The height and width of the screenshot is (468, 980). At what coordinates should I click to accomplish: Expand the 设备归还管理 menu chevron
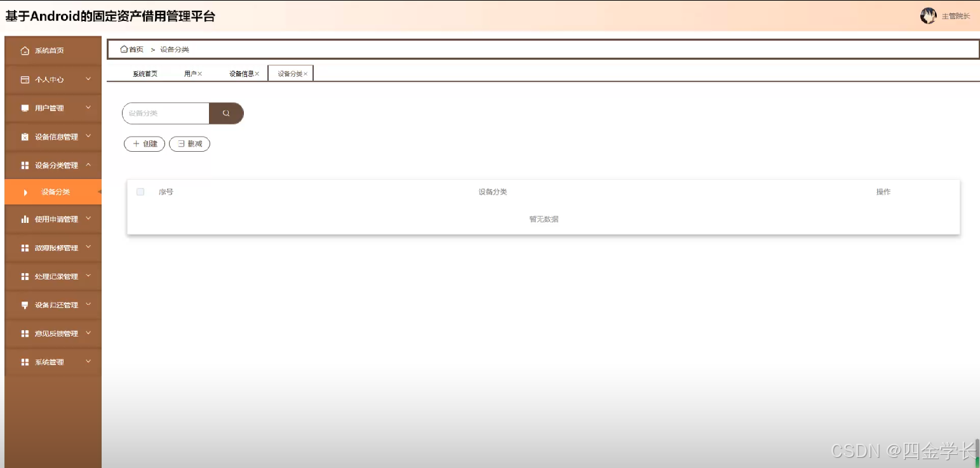click(88, 305)
